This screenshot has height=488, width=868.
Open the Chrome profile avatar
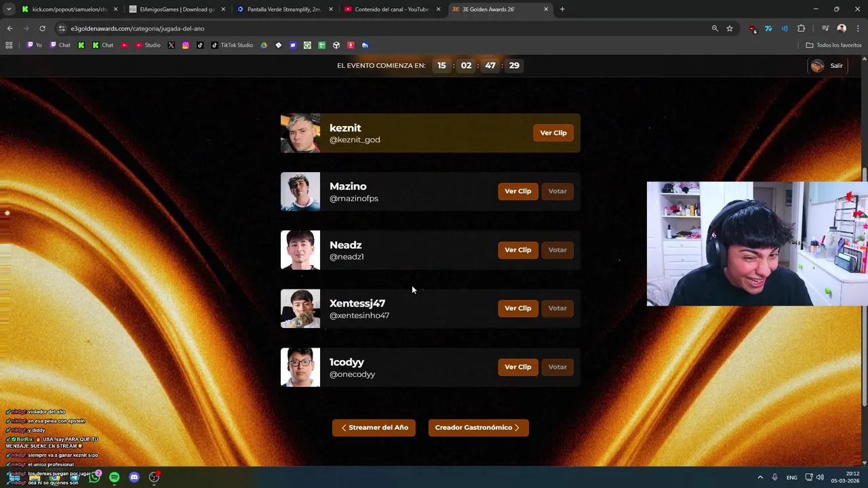(x=842, y=28)
